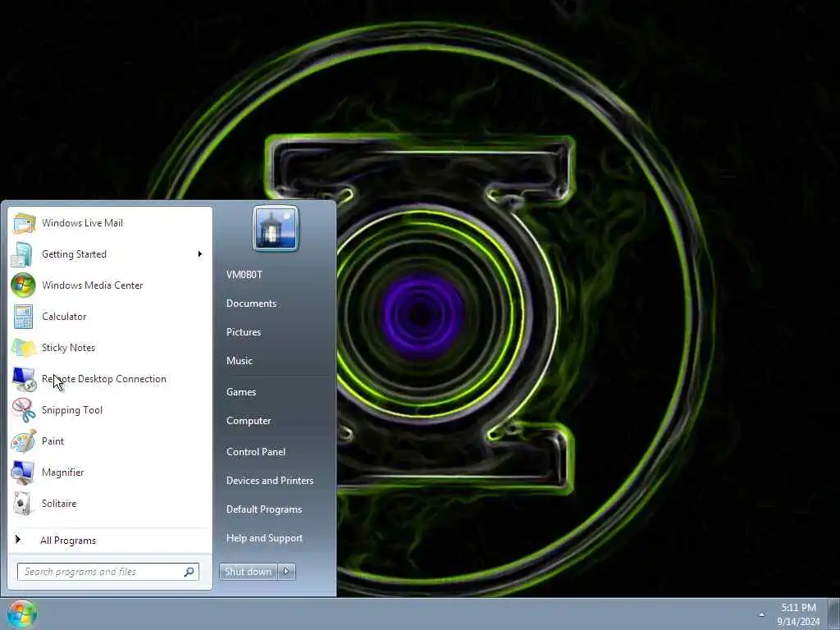Click the user account picture

276,229
